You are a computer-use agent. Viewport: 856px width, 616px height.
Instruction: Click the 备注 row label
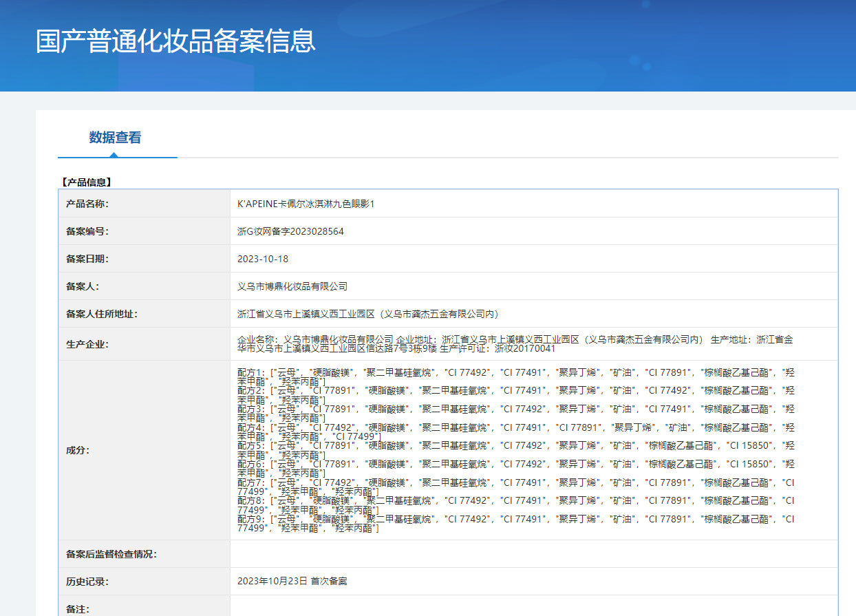[78, 608]
